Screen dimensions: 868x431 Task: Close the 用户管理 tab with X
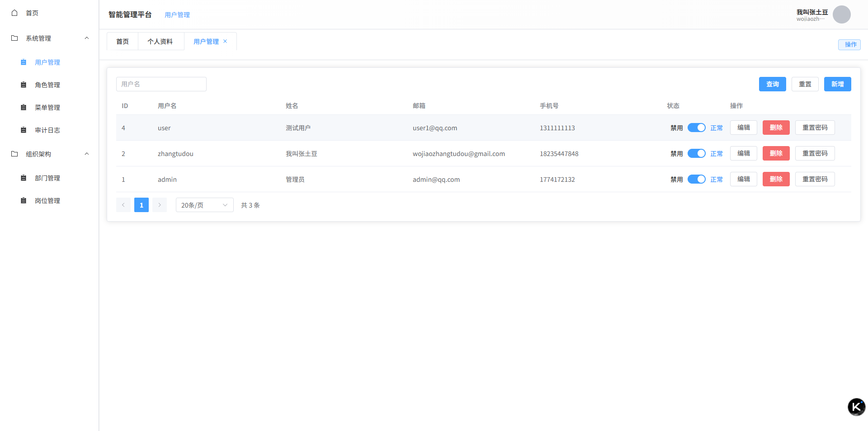coord(225,41)
